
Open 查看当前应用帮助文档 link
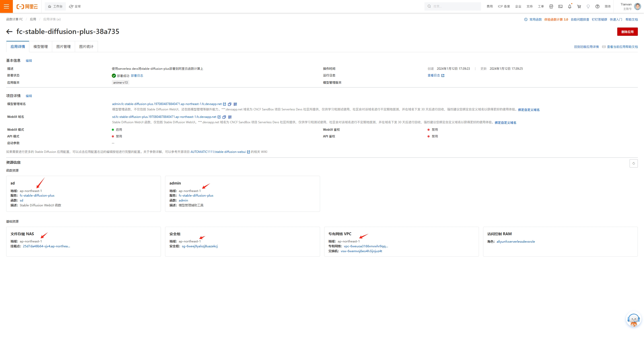(x=622, y=47)
